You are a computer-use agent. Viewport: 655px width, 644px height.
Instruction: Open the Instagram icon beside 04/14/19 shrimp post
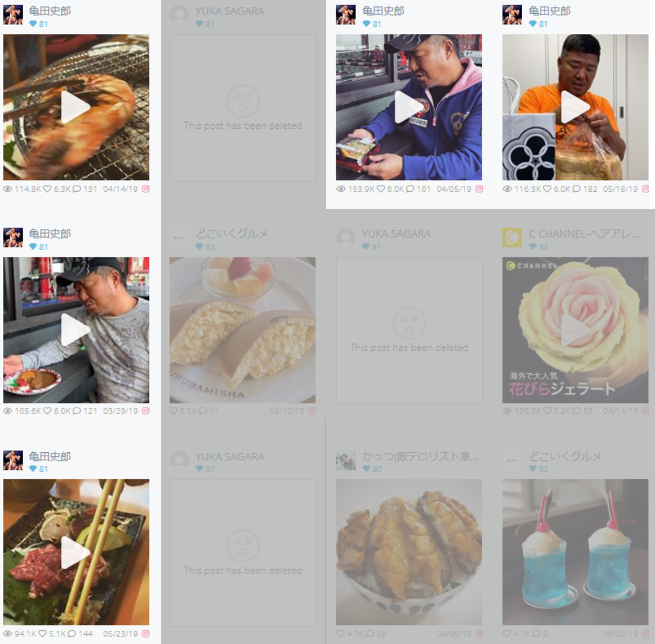[145, 189]
